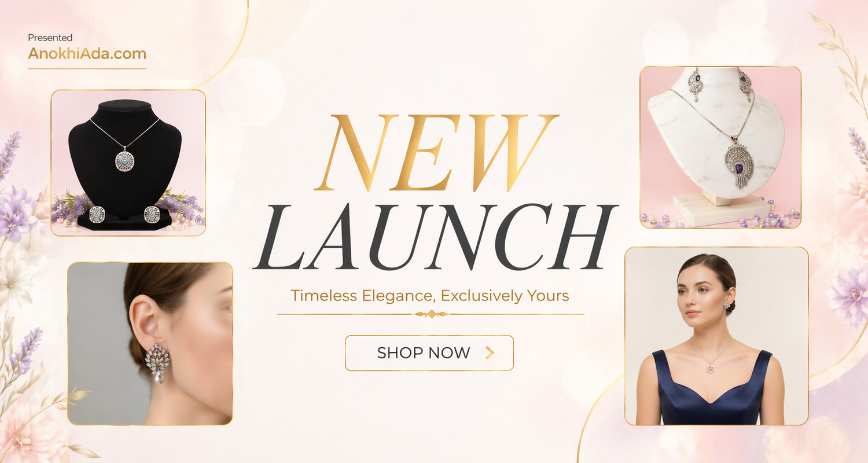Click the SHOP NOW button

point(429,353)
